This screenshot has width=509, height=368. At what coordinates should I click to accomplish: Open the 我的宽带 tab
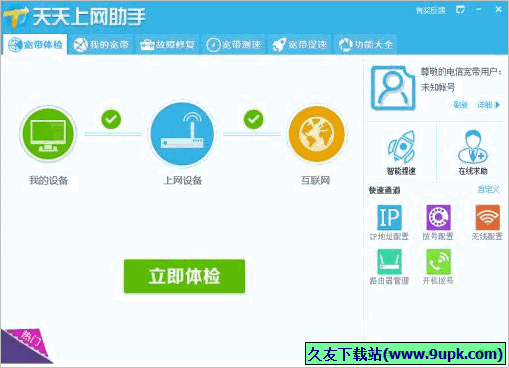[101, 44]
